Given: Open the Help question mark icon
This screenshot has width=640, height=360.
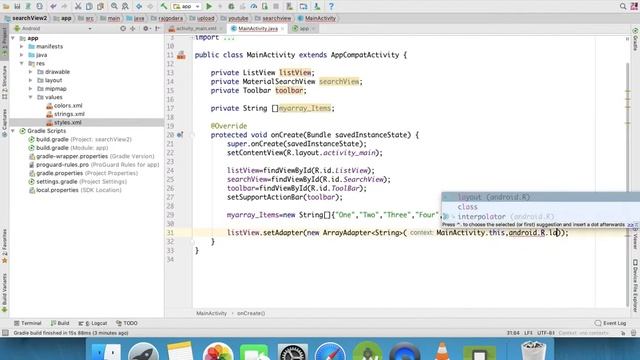Looking at the screenshot, I should pyautogui.click(x=331, y=7).
